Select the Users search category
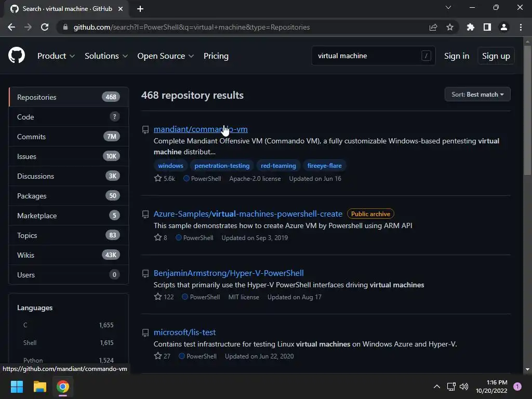Screen dimensions: 532x399 pyautogui.click(x=68, y=274)
